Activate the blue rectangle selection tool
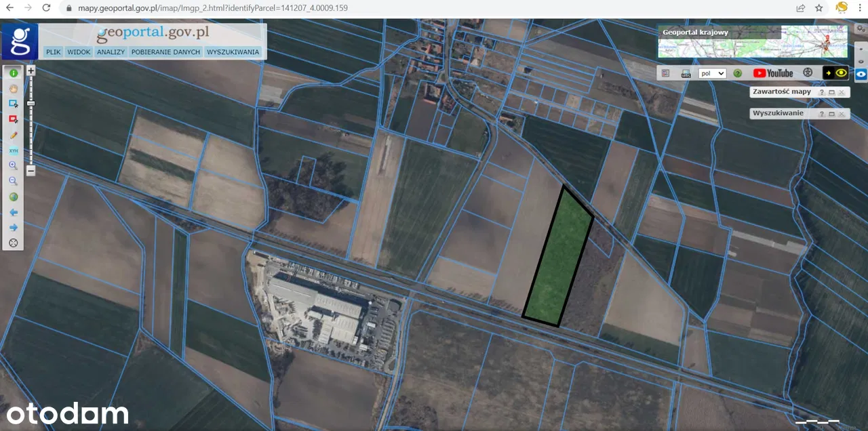Screen dimensions: 868x431 (x=13, y=104)
